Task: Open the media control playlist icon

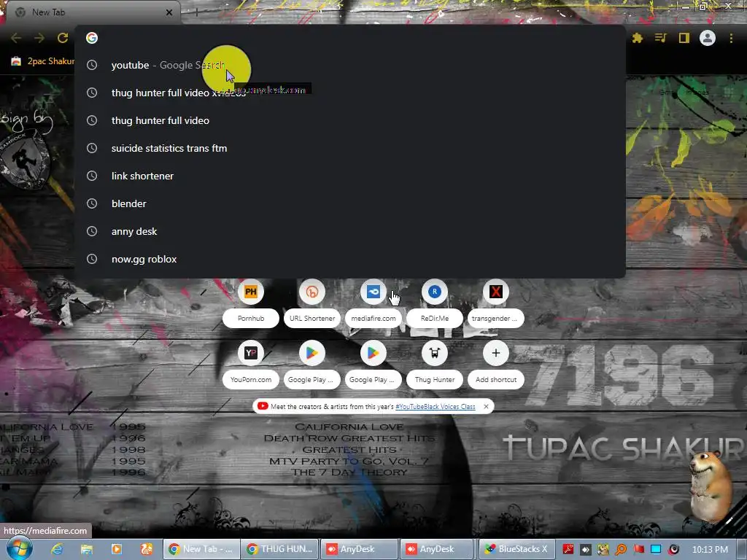Action: [660, 38]
